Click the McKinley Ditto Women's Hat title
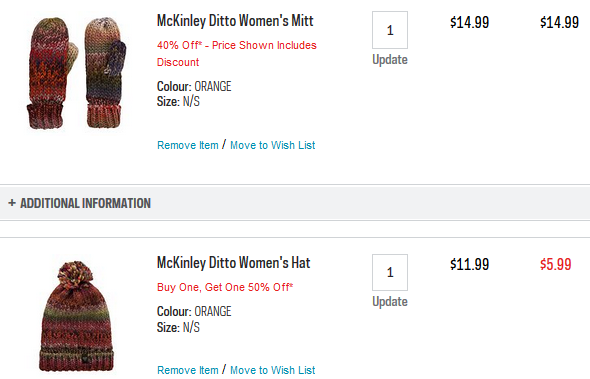The image size is (590, 379). tap(233, 263)
